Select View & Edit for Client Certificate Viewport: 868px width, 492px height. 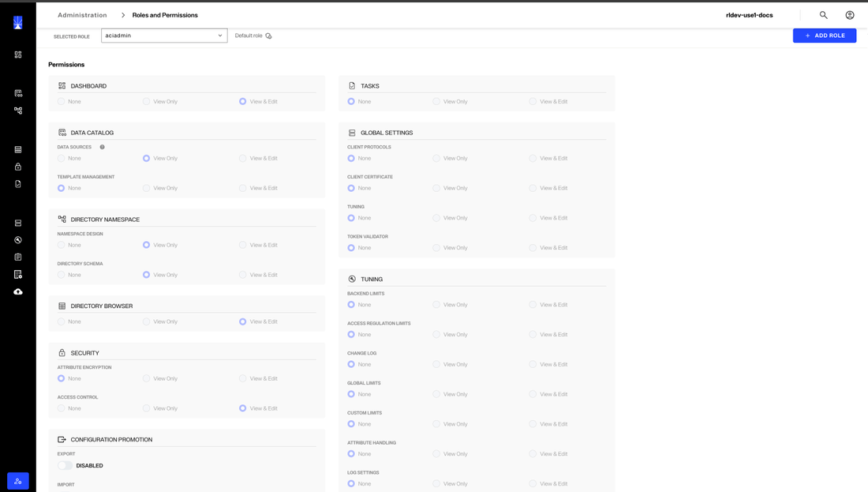[533, 189]
